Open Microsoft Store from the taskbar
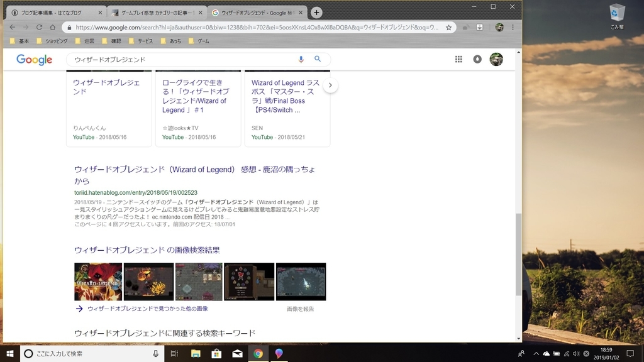The height and width of the screenshot is (362, 644). pyautogui.click(x=216, y=353)
